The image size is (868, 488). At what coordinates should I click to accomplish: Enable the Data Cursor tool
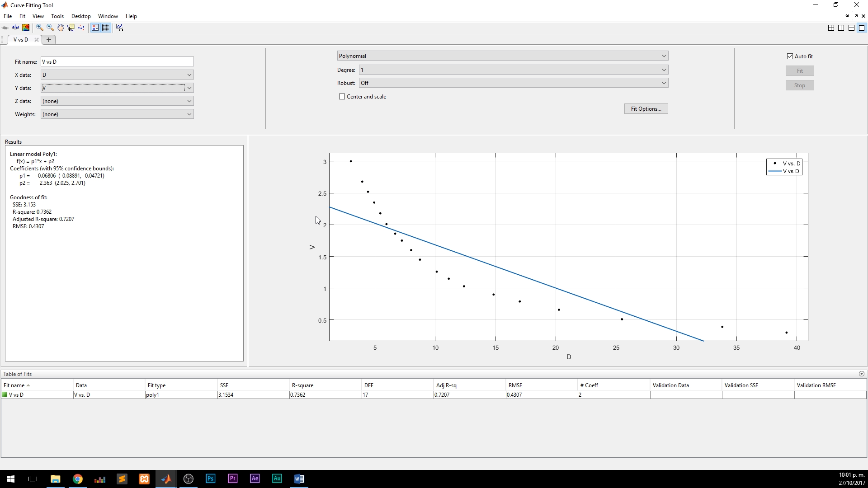pyautogui.click(x=71, y=28)
